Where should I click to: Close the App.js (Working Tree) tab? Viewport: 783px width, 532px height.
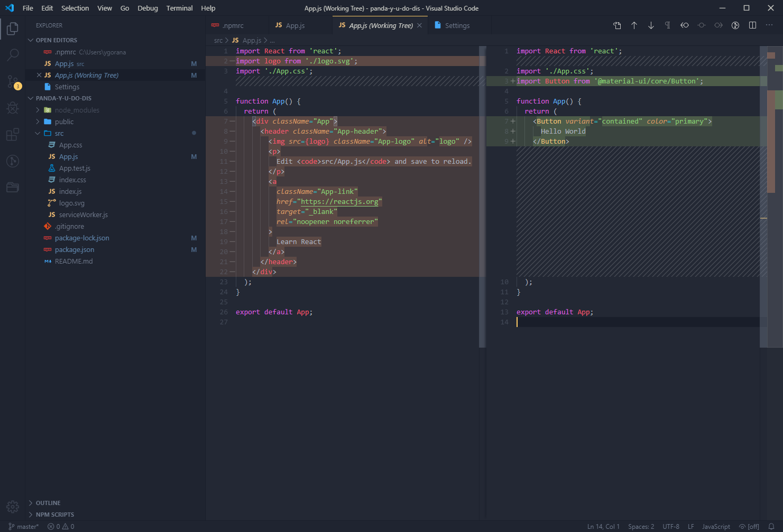[x=419, y=25]
